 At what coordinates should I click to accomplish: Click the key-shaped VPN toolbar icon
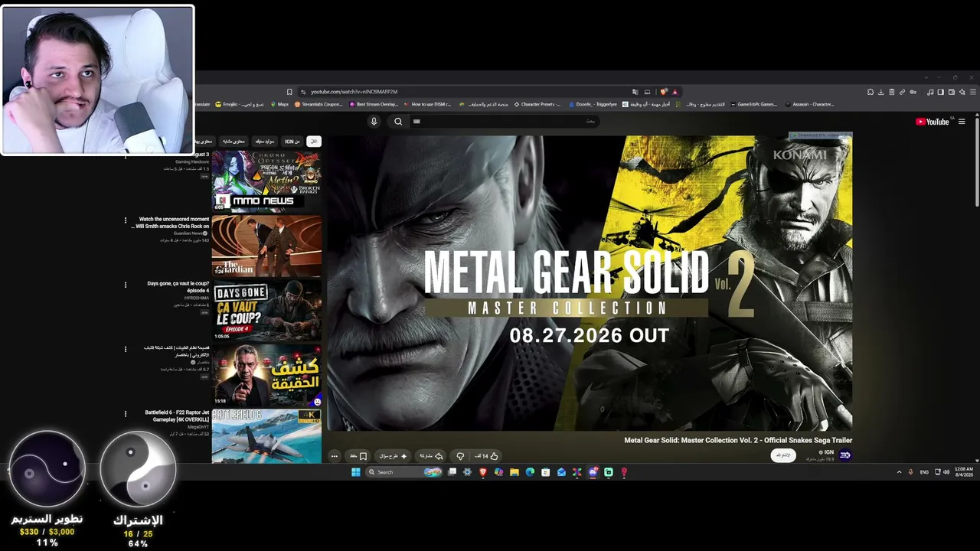pos(913,92)
